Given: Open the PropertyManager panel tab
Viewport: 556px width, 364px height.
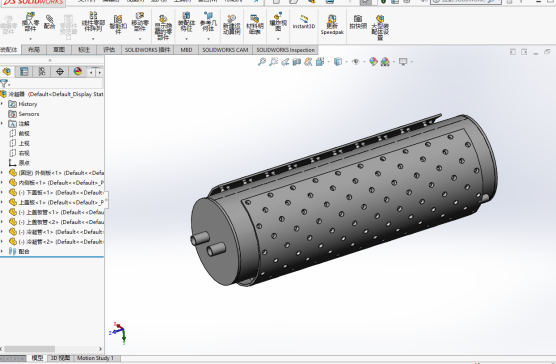Looking at the screenshot, I should (x=24, y=72).
